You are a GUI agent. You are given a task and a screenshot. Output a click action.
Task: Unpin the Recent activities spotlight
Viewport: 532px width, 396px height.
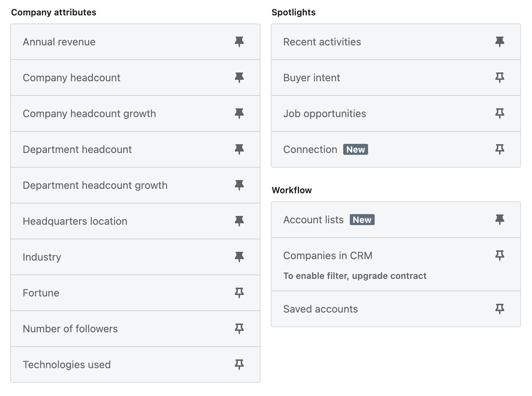point(499,42)
